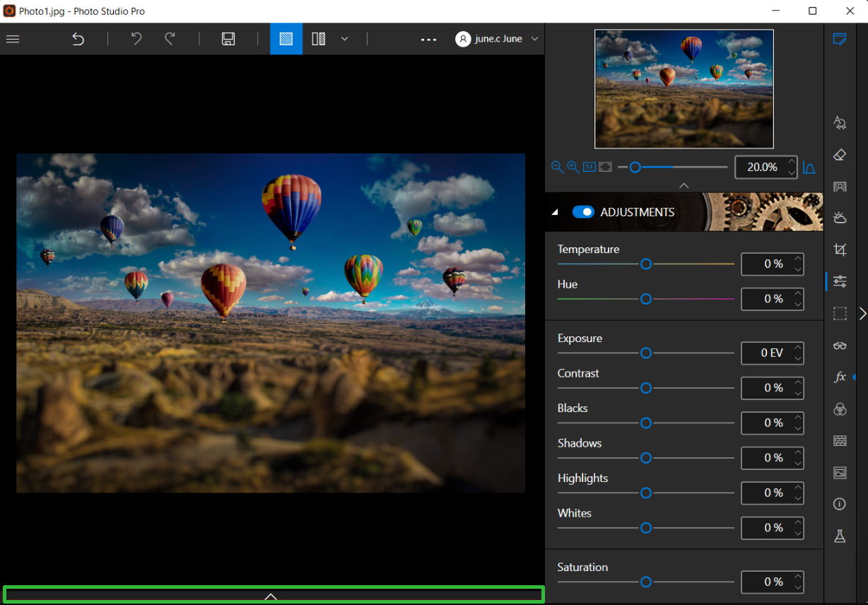
Task: Save the photo with the floppy disk icon
Action: pyautogui.click(x=228, y=39)
